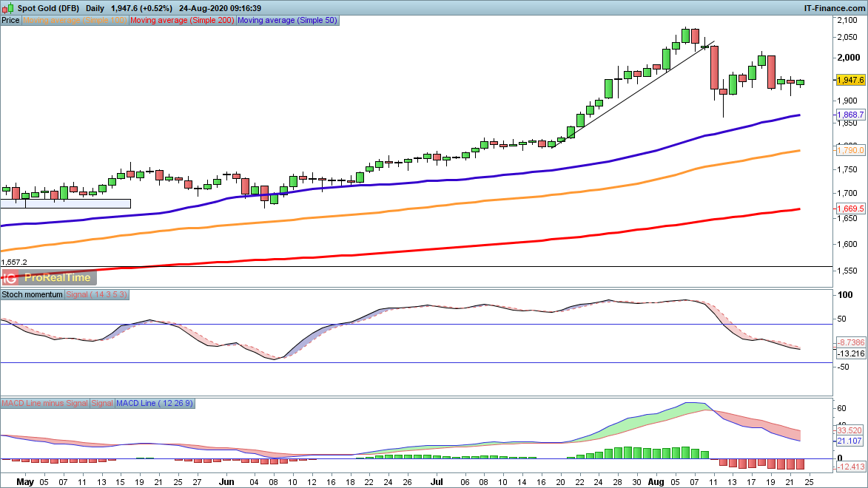
Task: Open the Stoch momentum indicator label
Action: tap(33, 294)
